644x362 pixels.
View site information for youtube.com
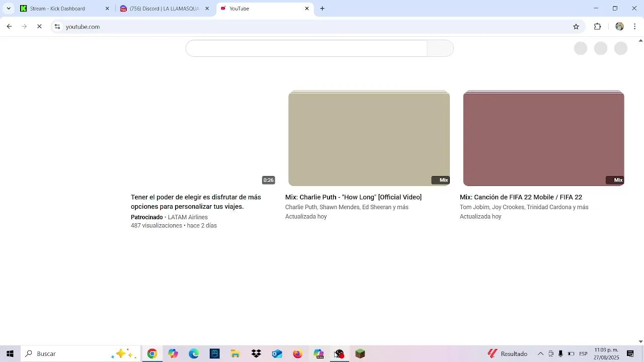coord(57,27)
